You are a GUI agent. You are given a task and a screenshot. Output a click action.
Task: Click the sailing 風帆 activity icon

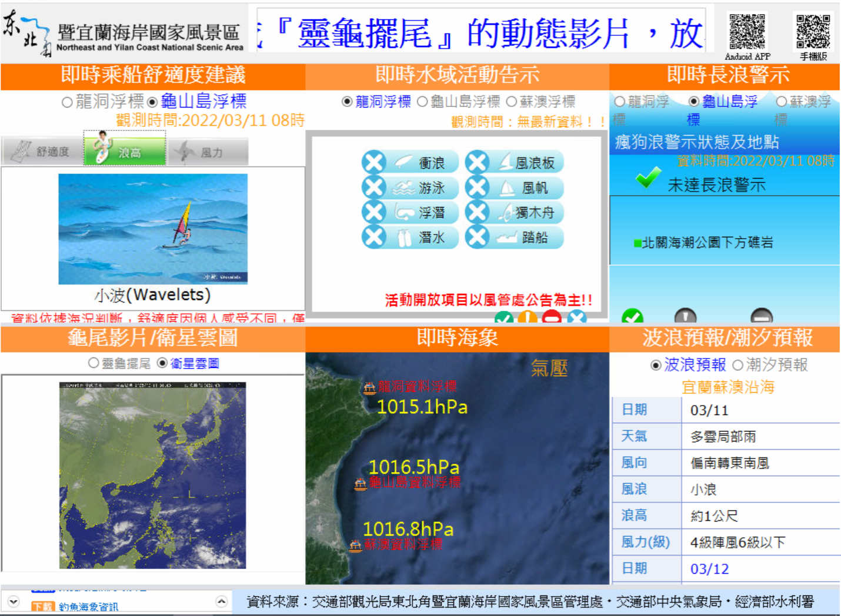(515, 187)
